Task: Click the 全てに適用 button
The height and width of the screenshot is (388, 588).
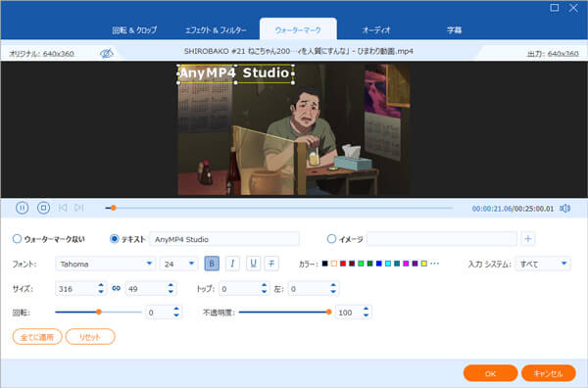Action: (37, 337)
